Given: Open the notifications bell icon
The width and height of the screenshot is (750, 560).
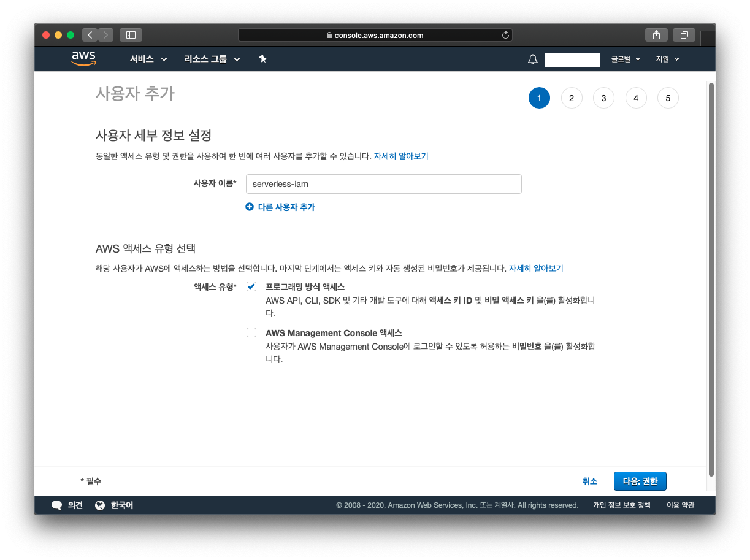Looking at the screenshot, I should coord(532,59).
